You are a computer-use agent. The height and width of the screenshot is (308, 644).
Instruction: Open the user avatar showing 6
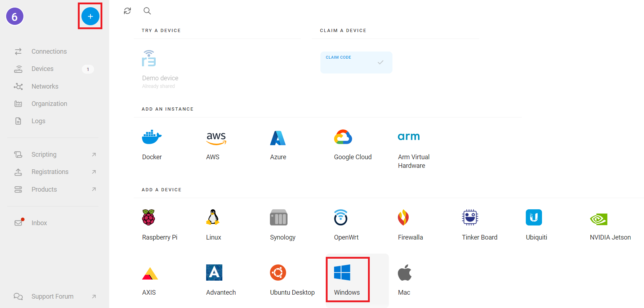click(x=15, y=17)
